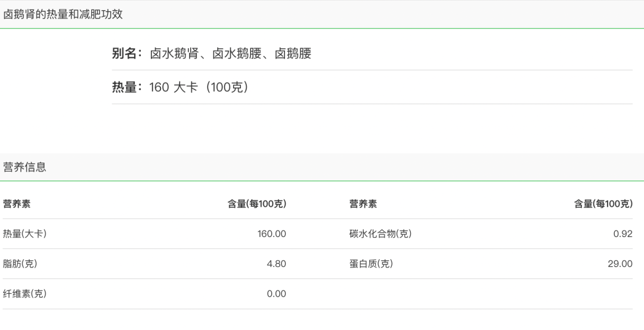
Task: Click the 4.80 fat value cell
Action: (277, 264)
